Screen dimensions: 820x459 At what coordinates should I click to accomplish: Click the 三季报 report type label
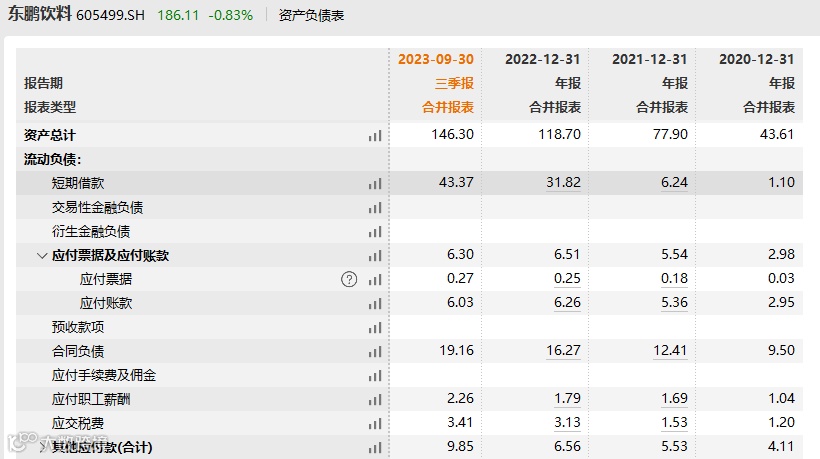[454, 83]
